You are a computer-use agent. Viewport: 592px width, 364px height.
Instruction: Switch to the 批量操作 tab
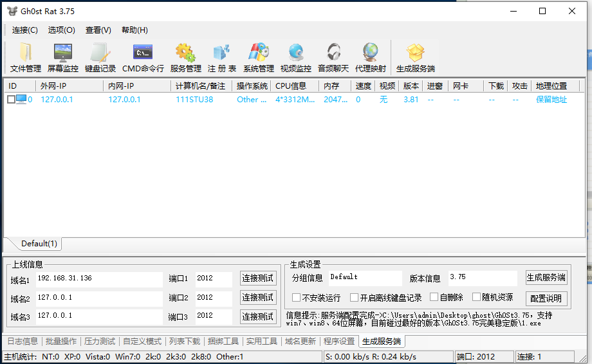tap(61, 341)
